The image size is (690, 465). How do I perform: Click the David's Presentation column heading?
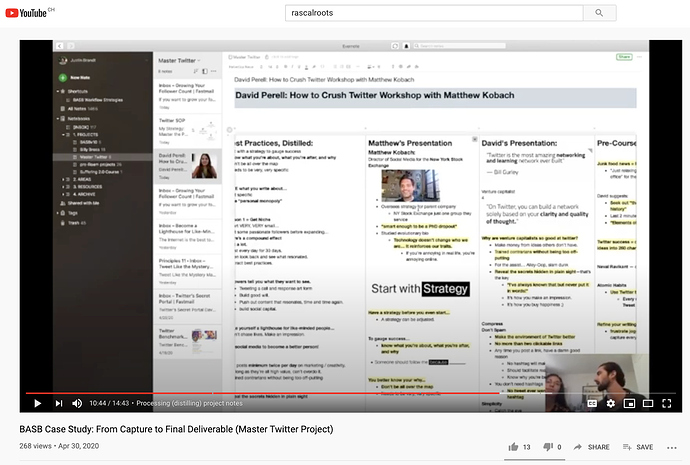[519, 143]
